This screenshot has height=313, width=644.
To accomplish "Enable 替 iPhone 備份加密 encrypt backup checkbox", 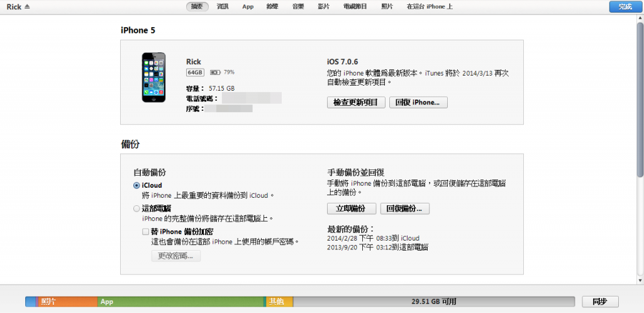I will [x=145, y=232].
